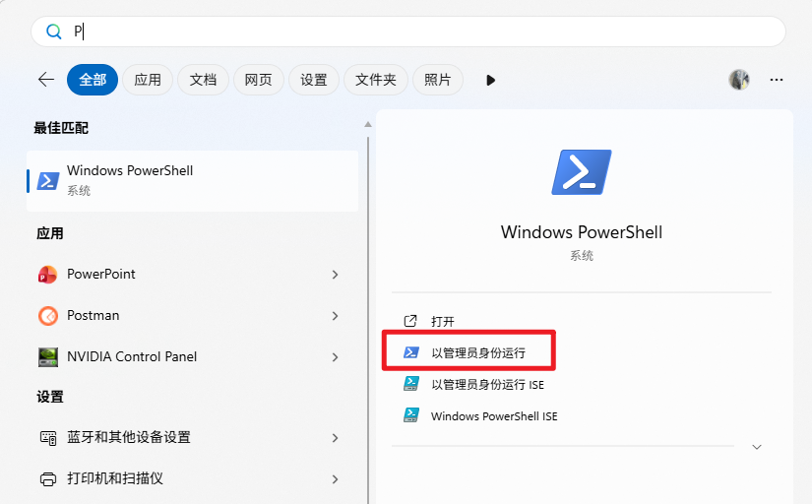Click the 打开 open icon
Image resolution: width=812 pixels, height=504 pixels.
(x=410, y=321)
